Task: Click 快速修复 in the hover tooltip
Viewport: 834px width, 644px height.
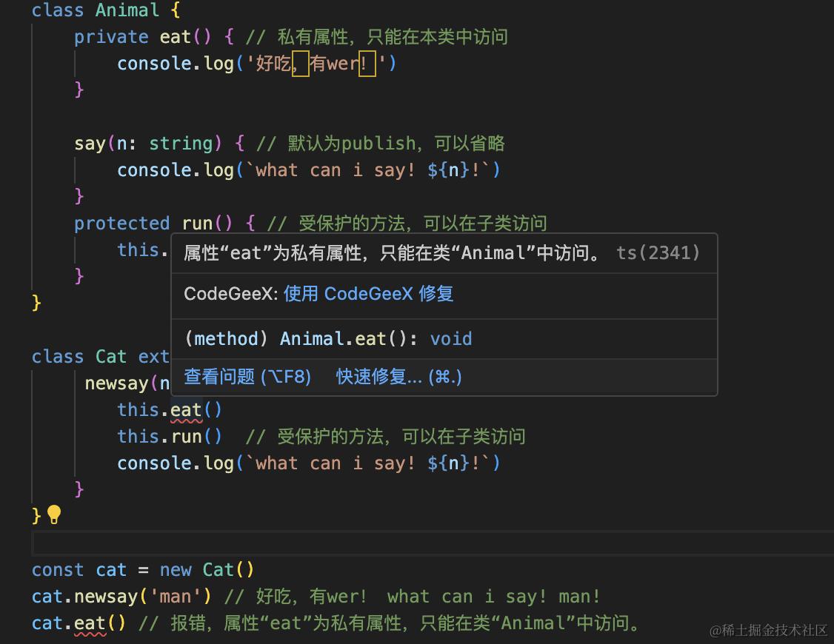Action: (x=398, y=377)
